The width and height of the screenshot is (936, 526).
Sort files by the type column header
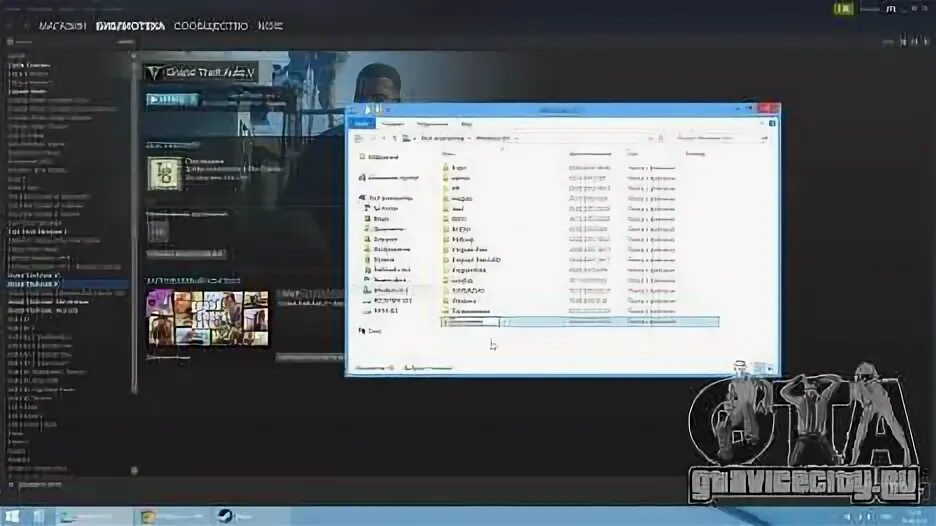click(x=634, y=154)
